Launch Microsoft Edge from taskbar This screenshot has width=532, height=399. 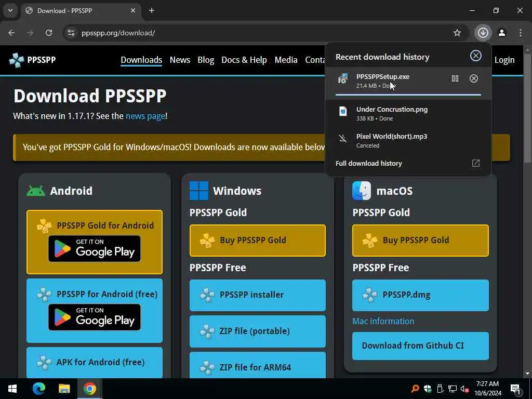coord(39,389)
